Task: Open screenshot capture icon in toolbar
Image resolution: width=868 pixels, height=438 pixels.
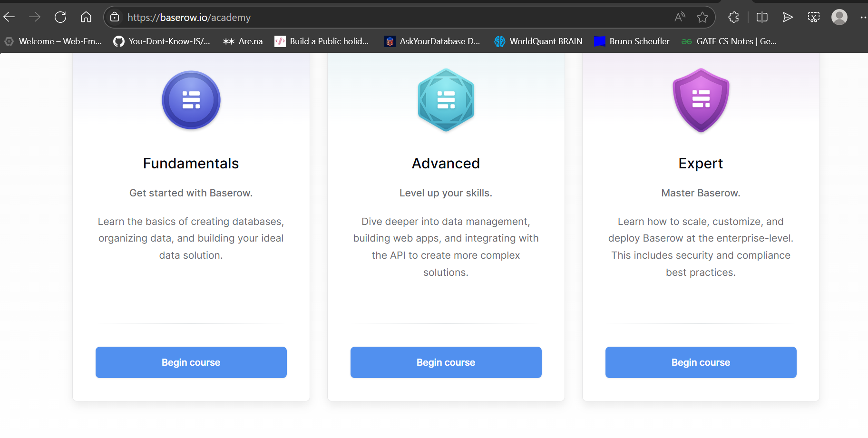Action: pos(814,18)
